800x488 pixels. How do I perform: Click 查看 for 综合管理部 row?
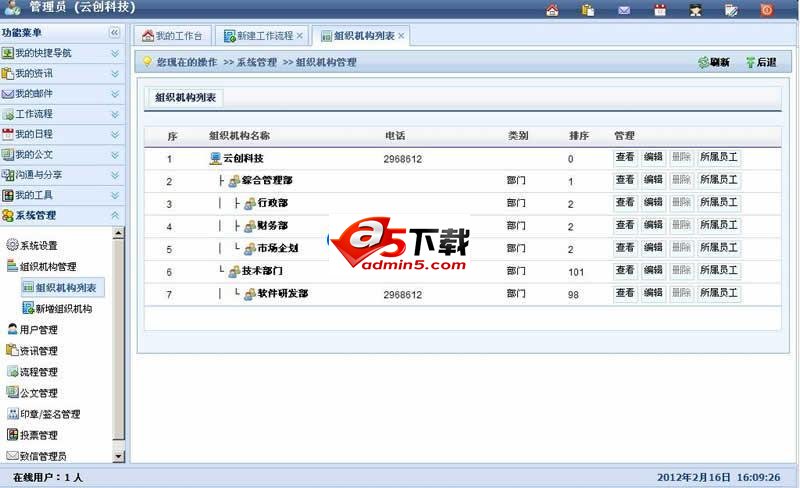point(625,180)
